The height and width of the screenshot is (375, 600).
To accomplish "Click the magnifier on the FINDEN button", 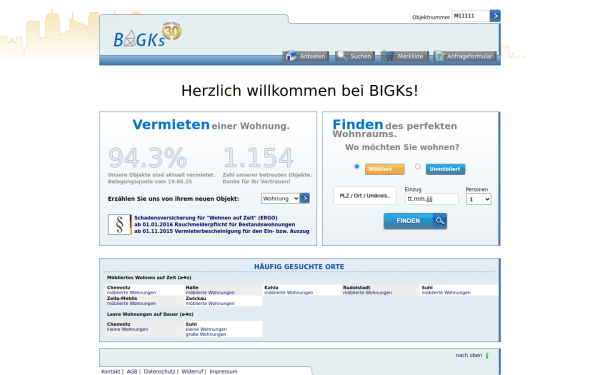I will coord(440,221).
